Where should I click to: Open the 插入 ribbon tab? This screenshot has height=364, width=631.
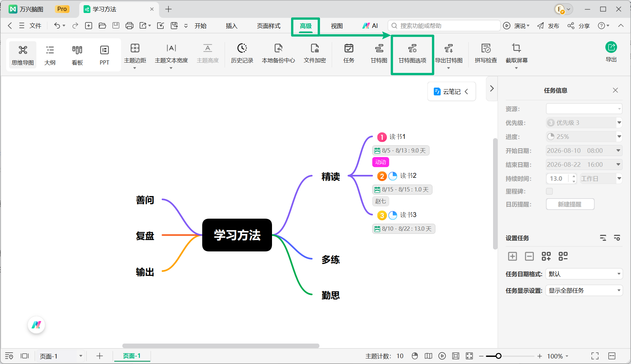tap(232, 26)
